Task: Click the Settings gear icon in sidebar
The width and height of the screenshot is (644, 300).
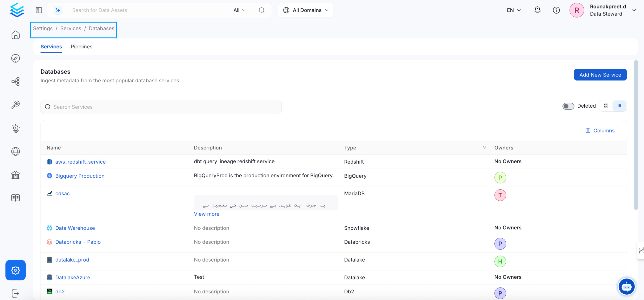Action: (x=16, y=270)
